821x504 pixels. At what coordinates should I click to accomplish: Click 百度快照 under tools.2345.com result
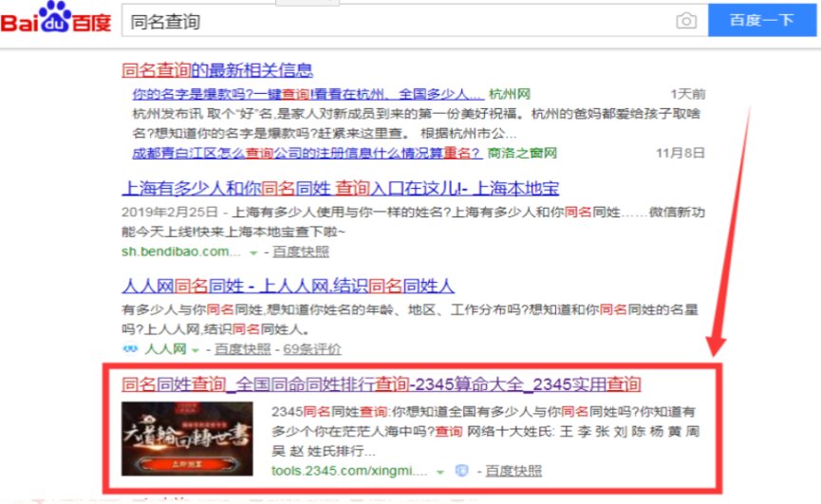pyautogui.click(x=513, y=471)
